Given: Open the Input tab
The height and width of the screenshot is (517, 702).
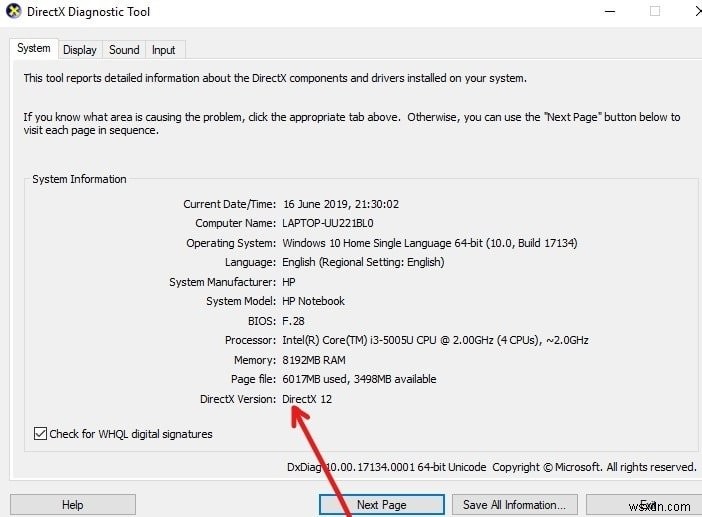Looking at the screenshot, I should [x=163, y=50].
